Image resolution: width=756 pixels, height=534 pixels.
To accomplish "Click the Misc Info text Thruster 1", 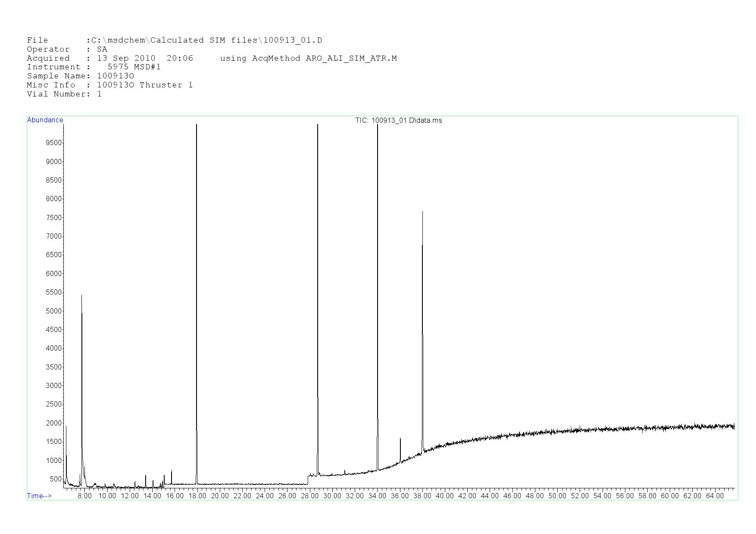I will point(166,85).
